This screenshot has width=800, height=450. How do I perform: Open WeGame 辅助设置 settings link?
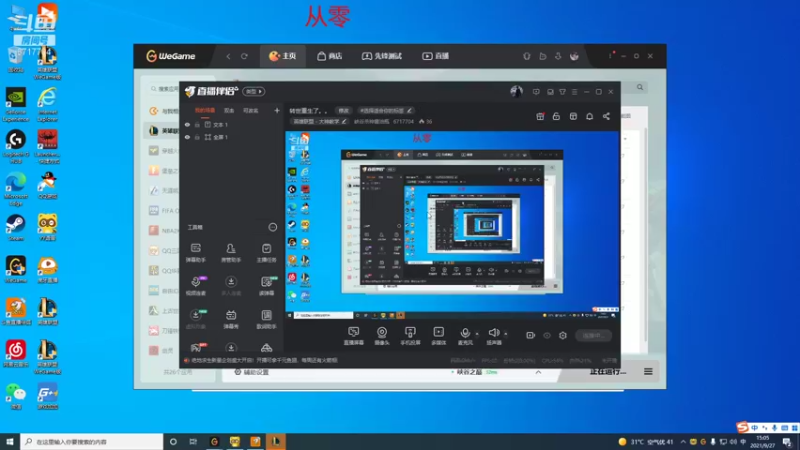click(252, 372)
